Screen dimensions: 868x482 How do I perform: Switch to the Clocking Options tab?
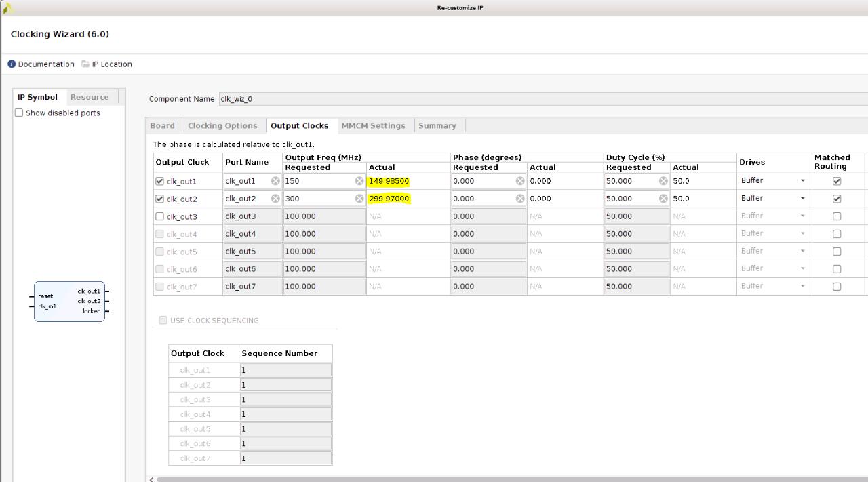tap(222, 125)
